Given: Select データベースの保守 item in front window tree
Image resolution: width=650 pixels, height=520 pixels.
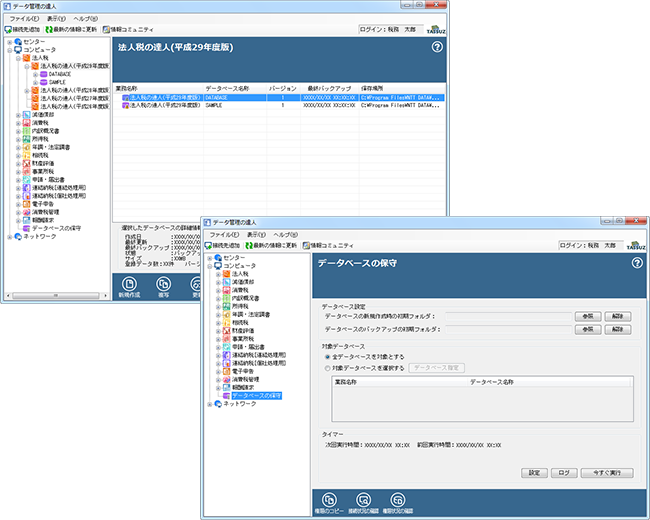Looking at the screenshot, I should click(x=257, y=396).
